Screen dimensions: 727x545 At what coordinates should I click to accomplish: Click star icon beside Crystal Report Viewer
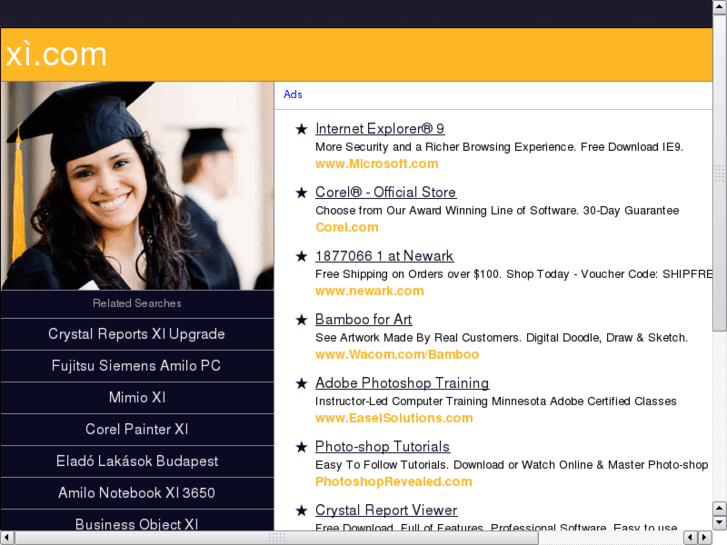click(x=301, y=510)
